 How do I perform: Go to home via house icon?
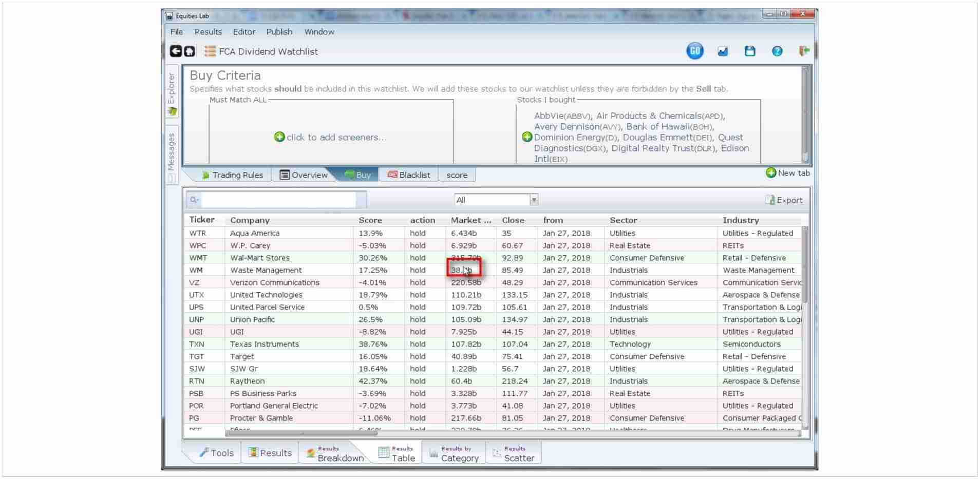190,51
